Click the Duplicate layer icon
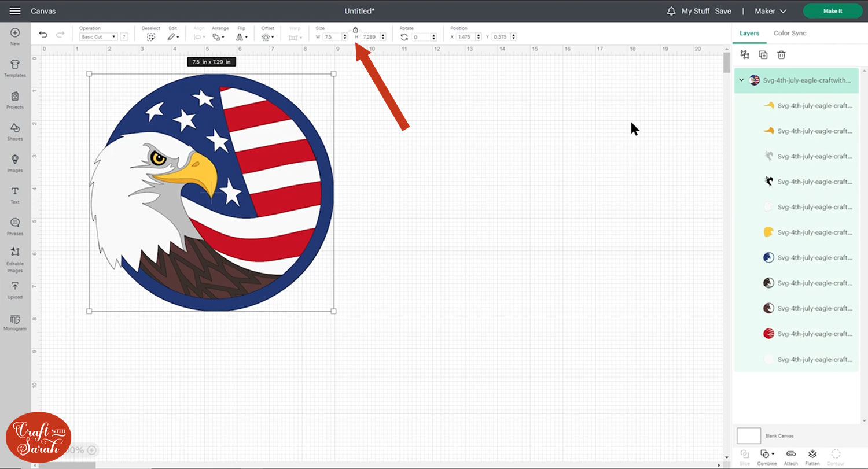Screen dimensions: 868x469 (x=763, y=54)
